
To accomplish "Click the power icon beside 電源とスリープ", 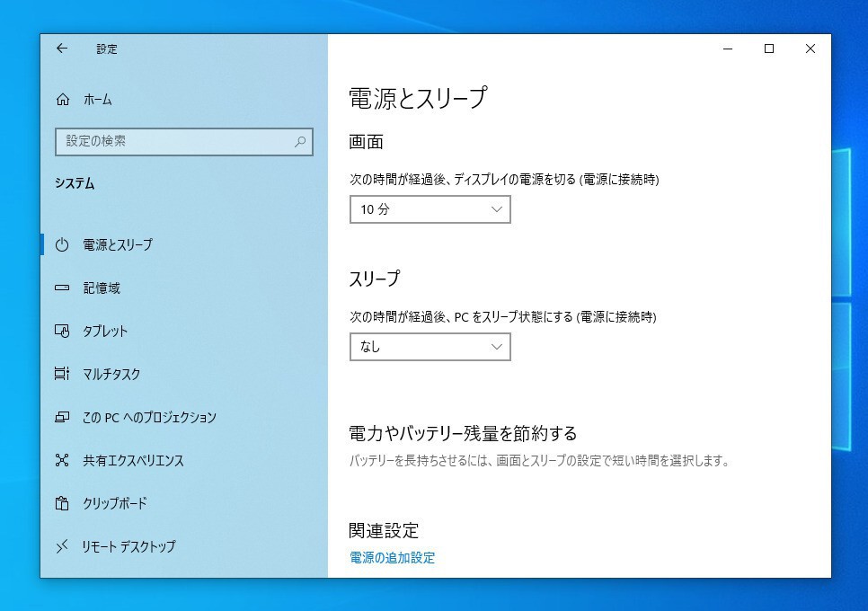I will pos(62,244).
